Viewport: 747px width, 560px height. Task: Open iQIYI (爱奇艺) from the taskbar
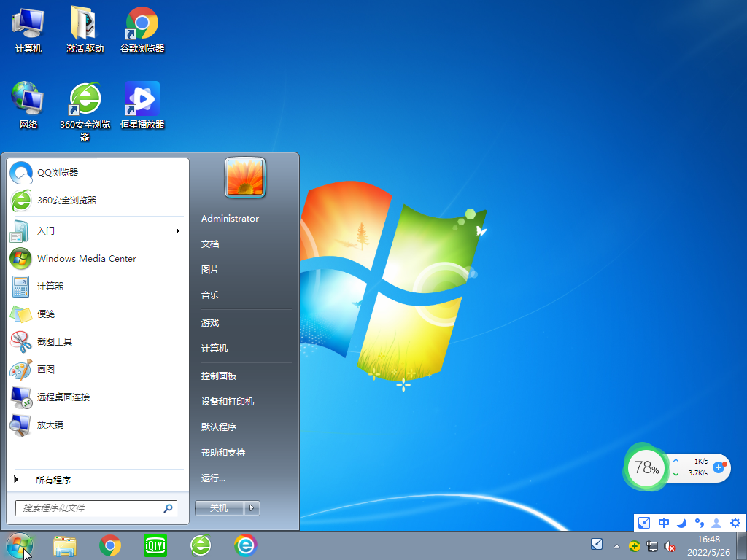click(155, 545)
